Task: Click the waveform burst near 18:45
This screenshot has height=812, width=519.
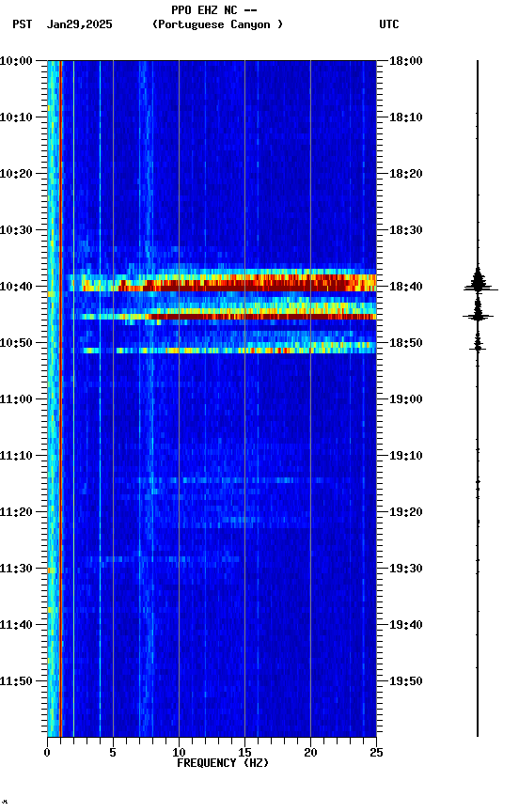Action: pyautogui.click(x=478, y=311)
